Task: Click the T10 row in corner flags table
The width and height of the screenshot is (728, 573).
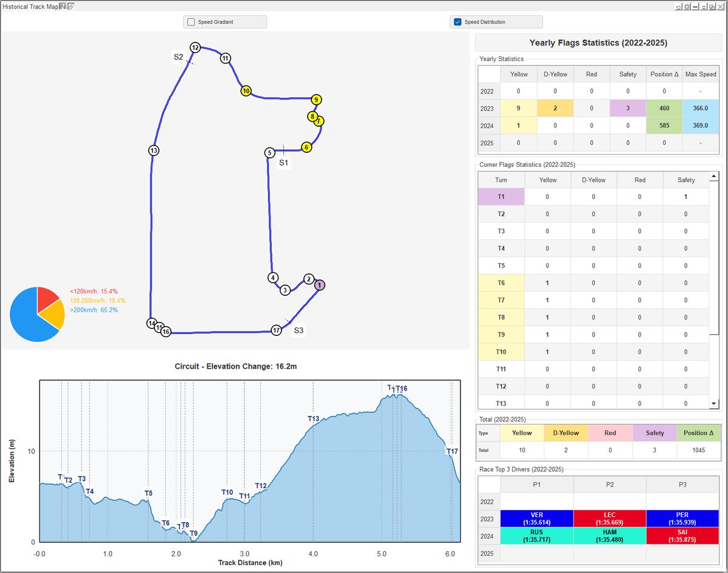Action: pyautogui.click(x=593, y=352)
